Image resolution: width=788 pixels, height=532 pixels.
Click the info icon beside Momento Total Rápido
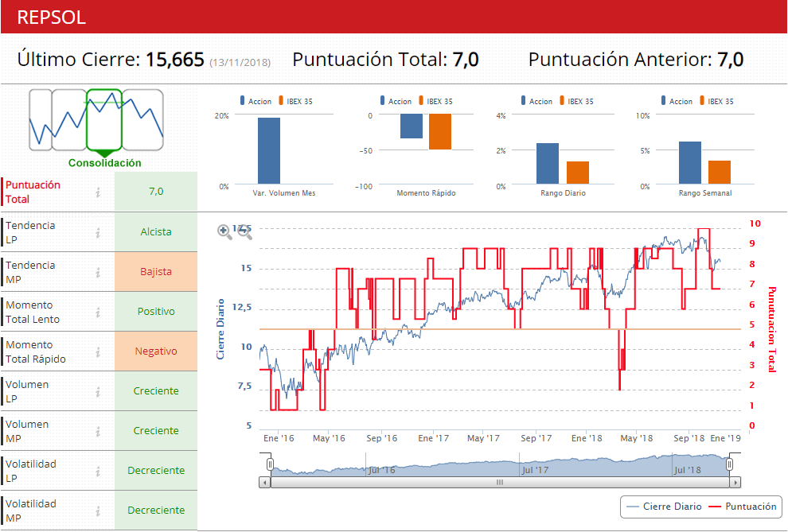98,351
